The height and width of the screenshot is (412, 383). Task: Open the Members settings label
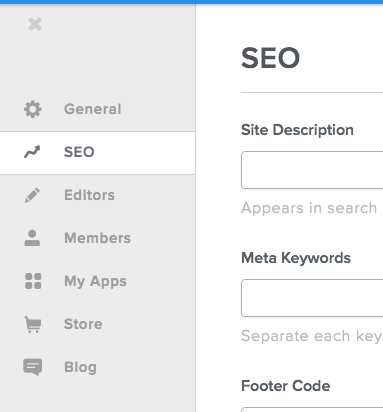97,238
